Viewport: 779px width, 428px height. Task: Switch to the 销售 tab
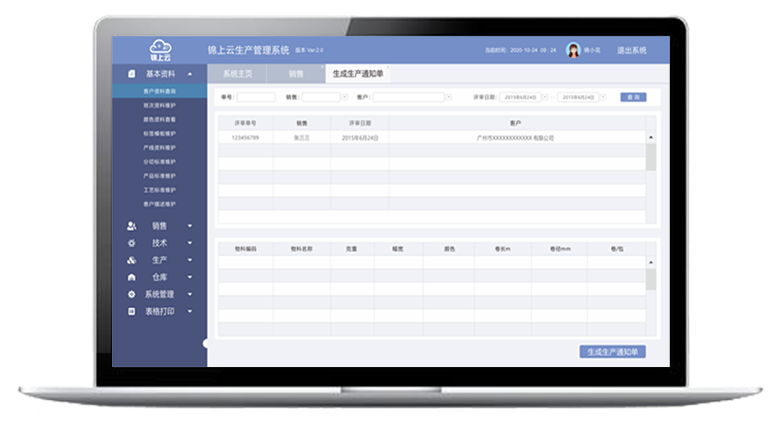[296, 74]
